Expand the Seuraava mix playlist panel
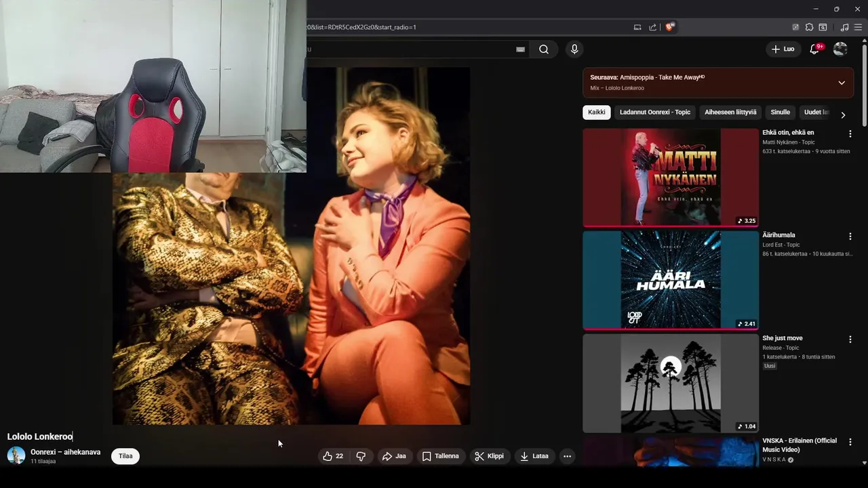Viewport: 868px width, 488px height. 842,83
